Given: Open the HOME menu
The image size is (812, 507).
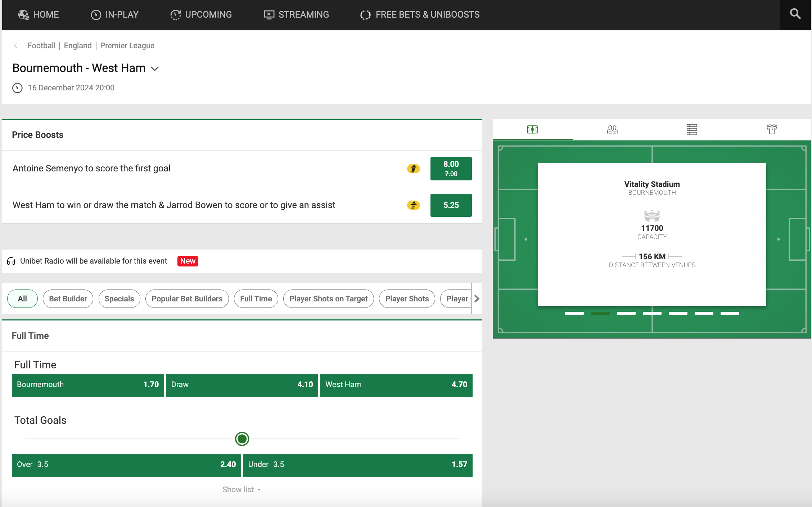Looking at the screenshot, I should 39,15.
